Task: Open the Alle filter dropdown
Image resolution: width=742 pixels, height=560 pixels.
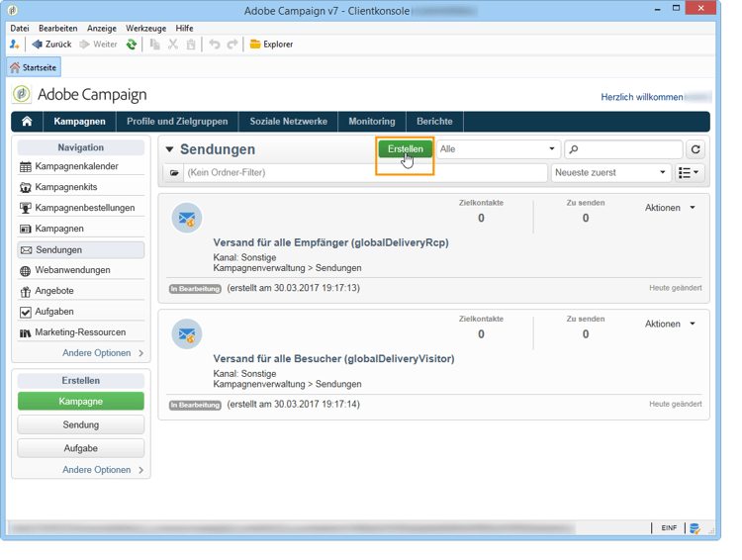Action: pyautogui.click(x=498, y=149)
